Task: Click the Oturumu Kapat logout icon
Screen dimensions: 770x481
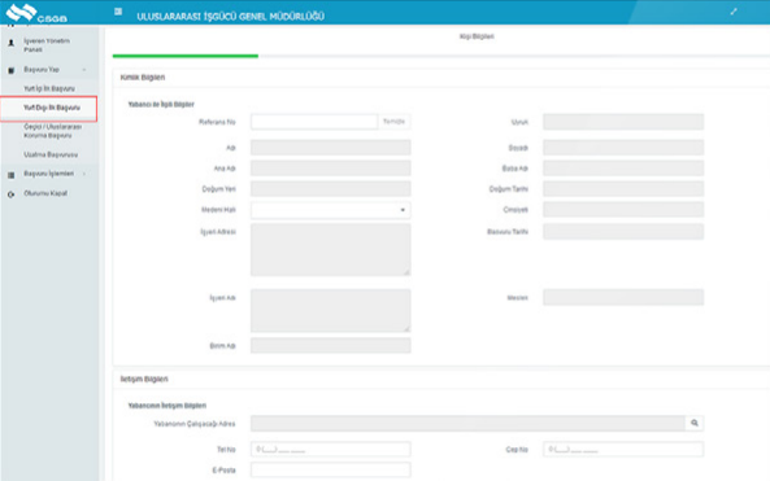Action: click(11, 193)
